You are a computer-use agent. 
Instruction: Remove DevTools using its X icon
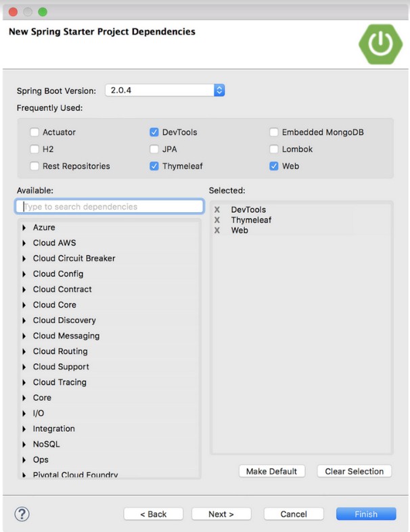click(x=217, y=210)
